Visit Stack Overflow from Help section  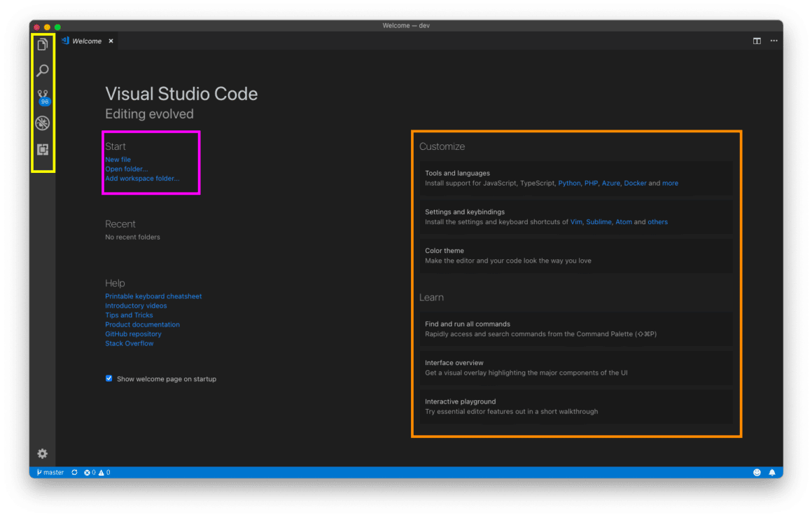(x=129, y=343)
